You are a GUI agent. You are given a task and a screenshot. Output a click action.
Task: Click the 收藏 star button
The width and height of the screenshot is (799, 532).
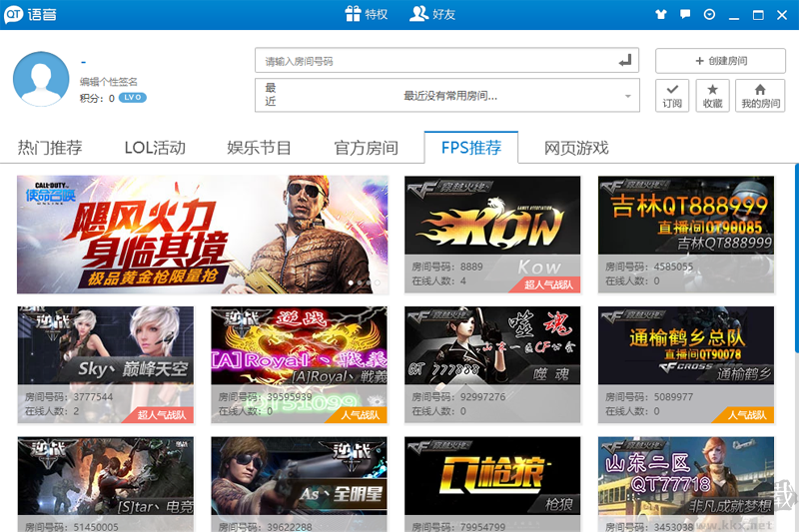pos(712,96)
